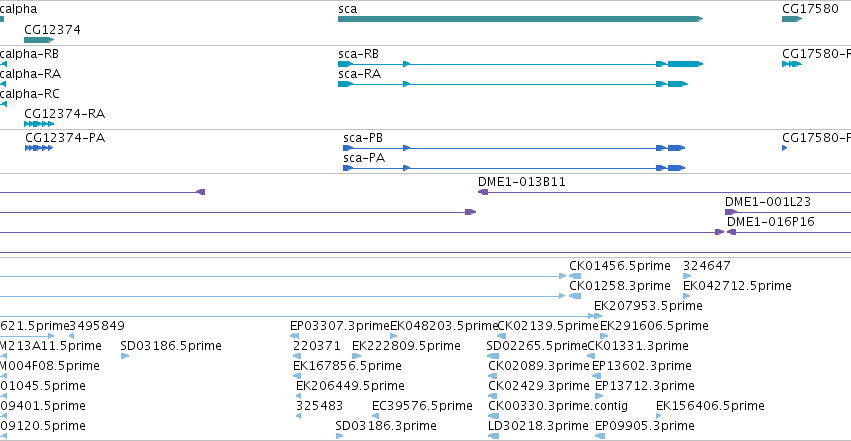Select the DME1-001L23 BAC label

coord(768,202)
